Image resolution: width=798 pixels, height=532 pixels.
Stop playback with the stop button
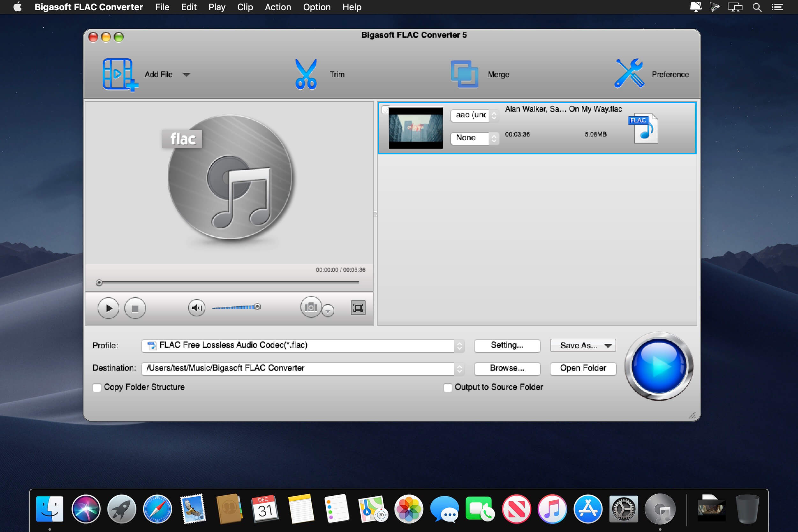pyautogui.click(x=135, y=308)
